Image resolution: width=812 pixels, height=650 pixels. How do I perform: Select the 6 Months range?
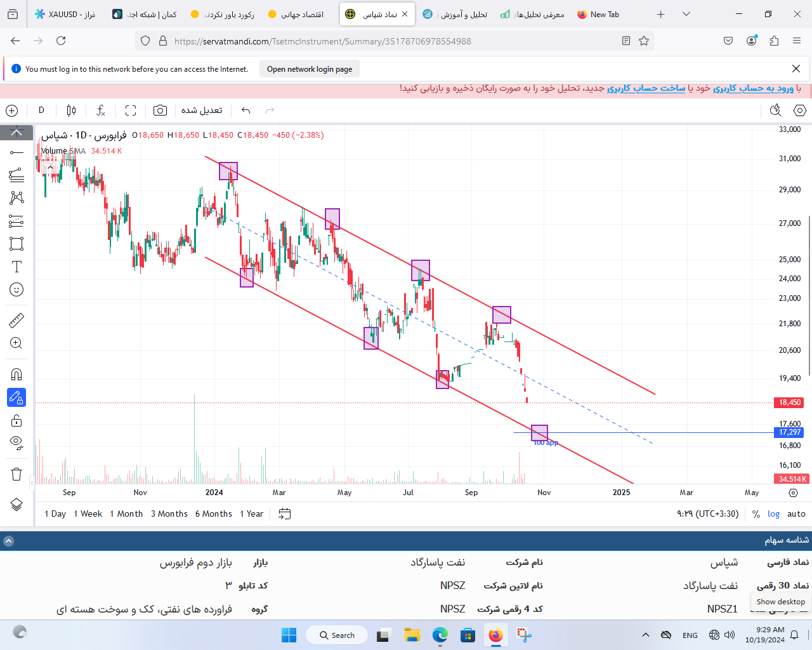click(213, 514)
